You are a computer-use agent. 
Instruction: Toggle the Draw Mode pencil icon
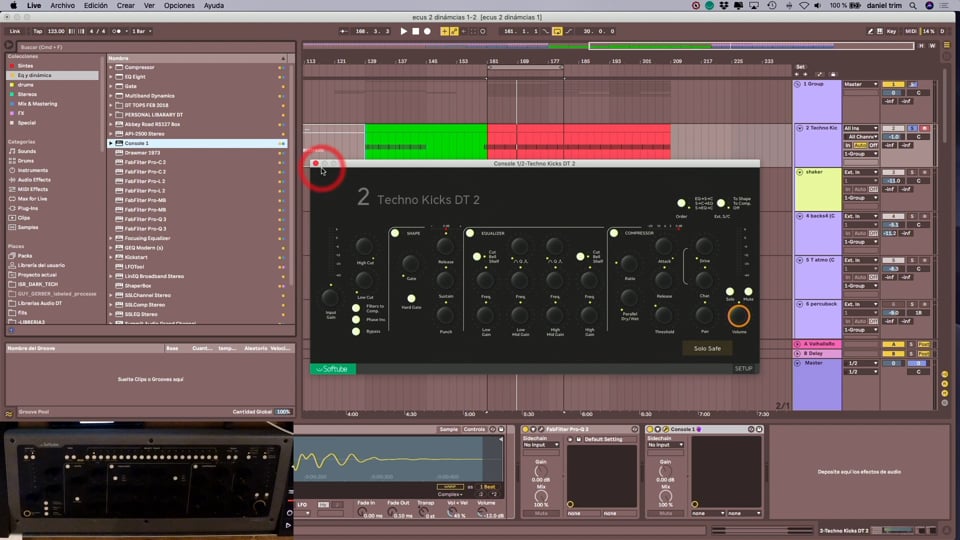click(x=870, y=31)
